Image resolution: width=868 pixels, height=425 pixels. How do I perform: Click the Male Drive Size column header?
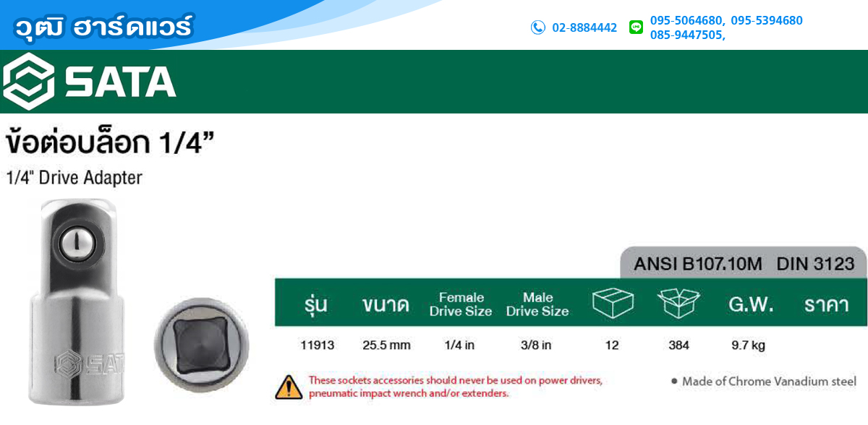(537, 304)
